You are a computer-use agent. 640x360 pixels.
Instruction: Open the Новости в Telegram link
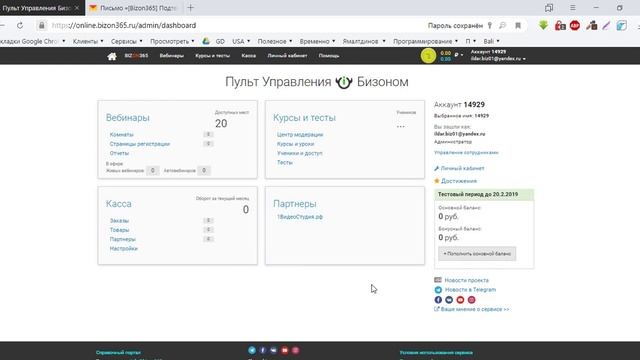point(470,289)
